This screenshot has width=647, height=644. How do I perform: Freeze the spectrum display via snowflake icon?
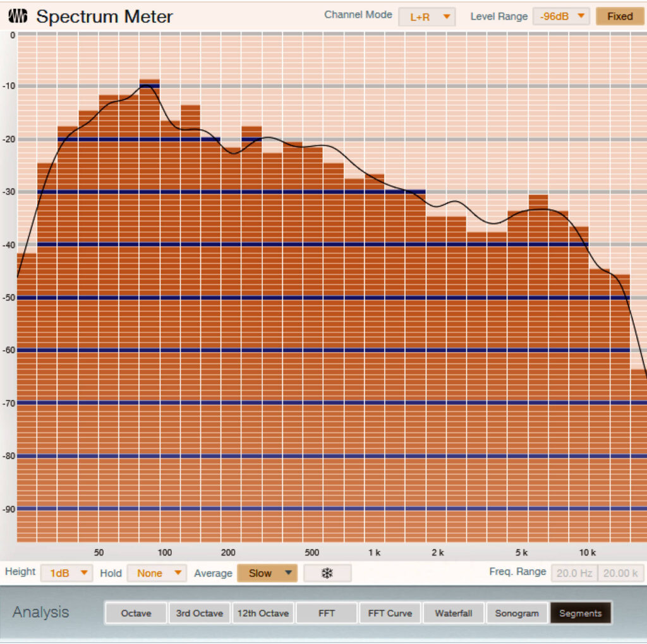coord(327,573)
